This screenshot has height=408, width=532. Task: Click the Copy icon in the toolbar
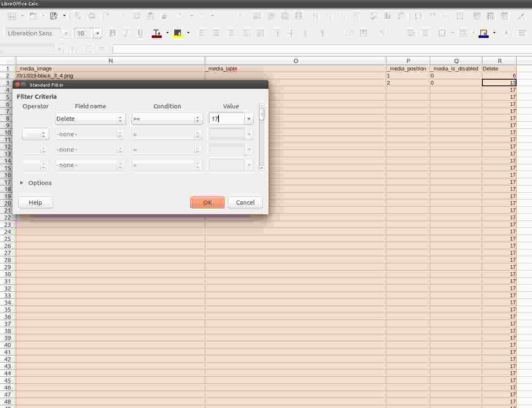click(x=137, y=16)
